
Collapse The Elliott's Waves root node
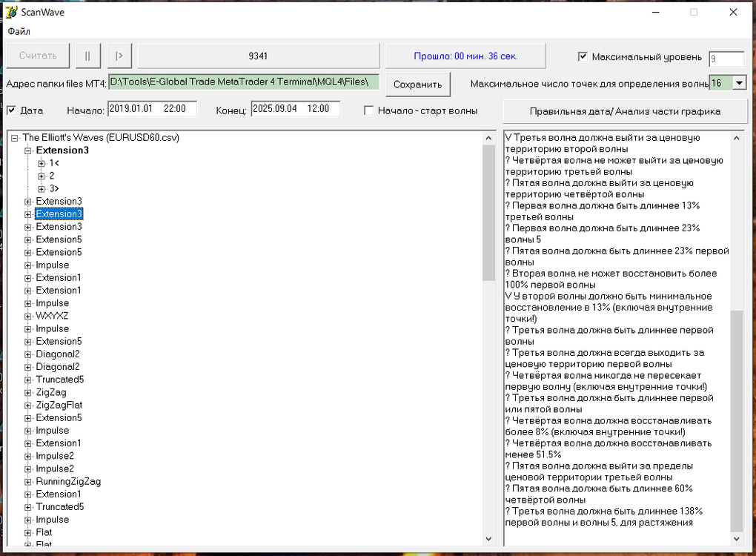15,138
